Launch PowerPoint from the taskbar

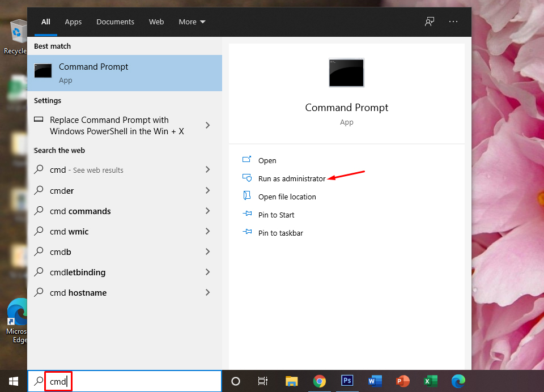coord(403,381)
